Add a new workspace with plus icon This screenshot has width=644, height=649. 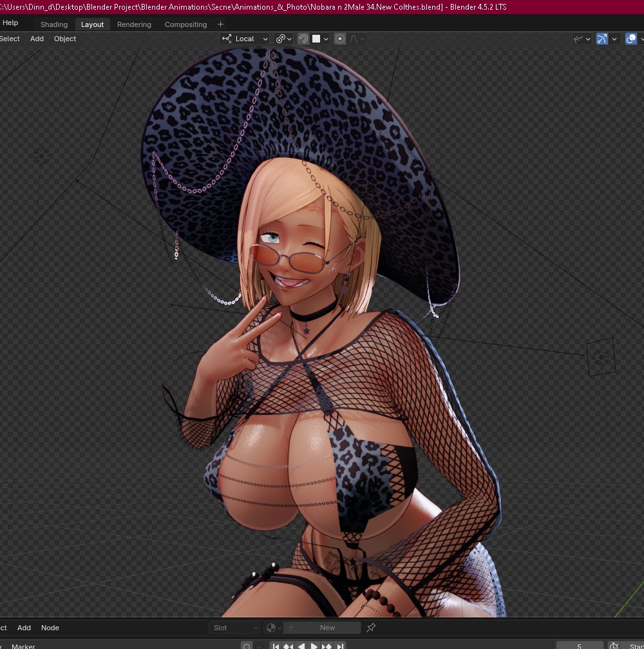[x=220, y=24]
